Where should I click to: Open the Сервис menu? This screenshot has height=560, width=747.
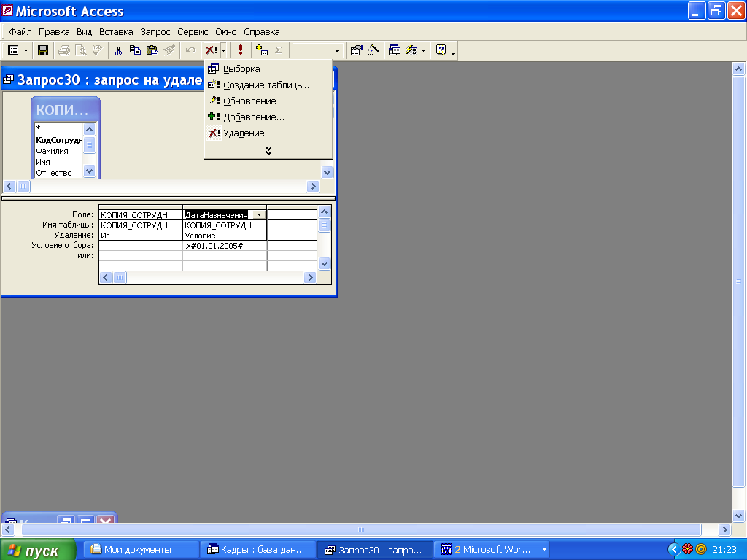(x=193, y=32)
